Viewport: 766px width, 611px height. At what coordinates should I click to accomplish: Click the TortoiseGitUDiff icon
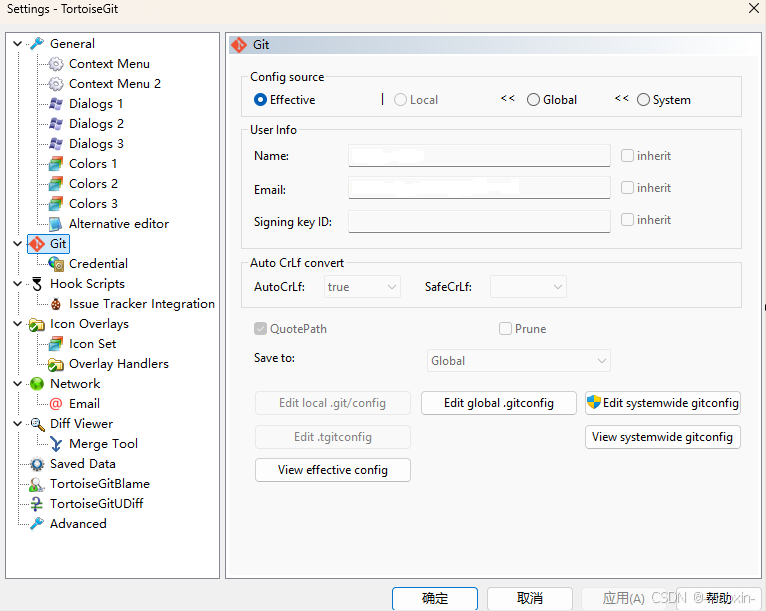(x=37, y=504)
